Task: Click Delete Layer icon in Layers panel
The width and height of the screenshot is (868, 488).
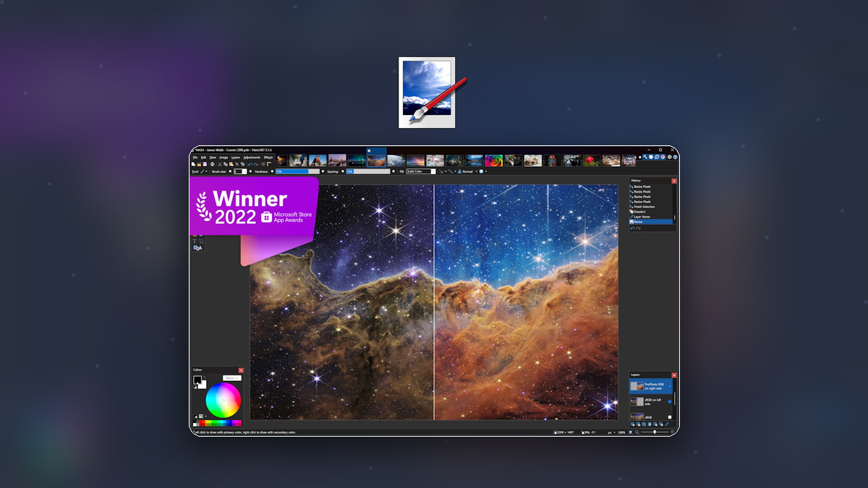Action: coord(639,424)
